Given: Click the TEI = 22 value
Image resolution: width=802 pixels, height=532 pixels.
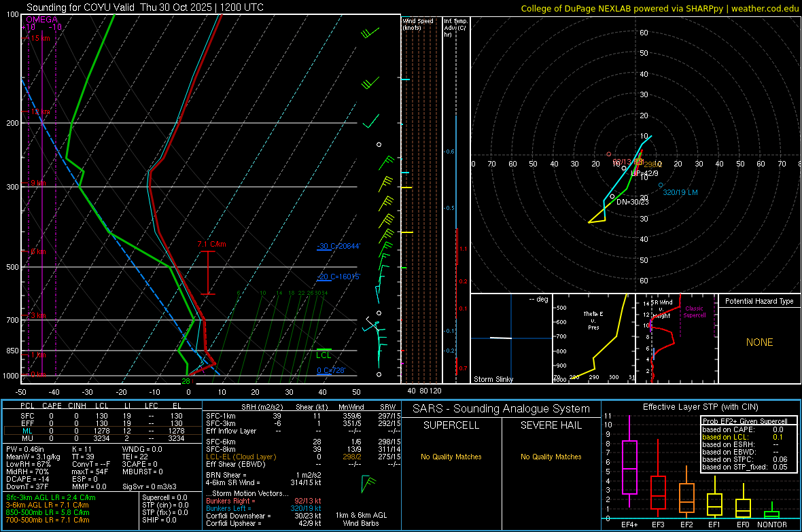Looking at the screenshot, I should (x=135, y=457).
